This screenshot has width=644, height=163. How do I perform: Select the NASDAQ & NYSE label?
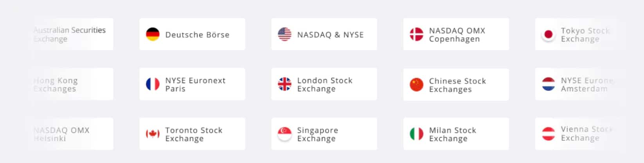click(x=330, y=35)
